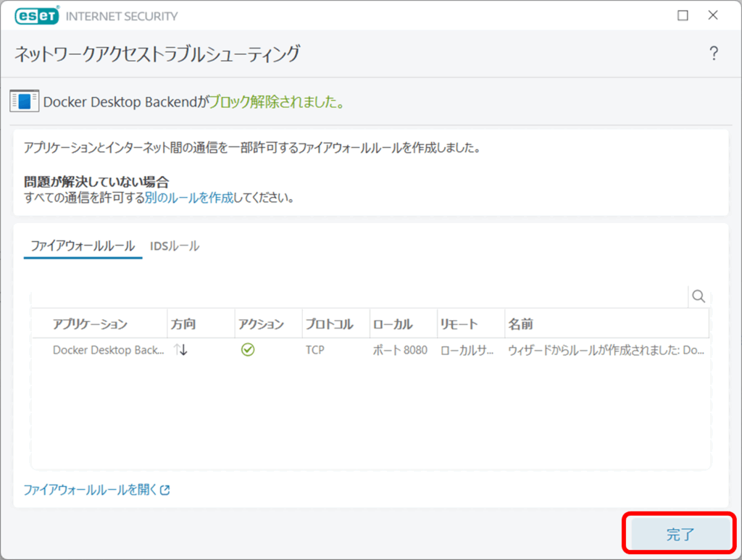
Task: Click the ウィザードからルールが作成されました rule name
Action: (x=606, y=350)
